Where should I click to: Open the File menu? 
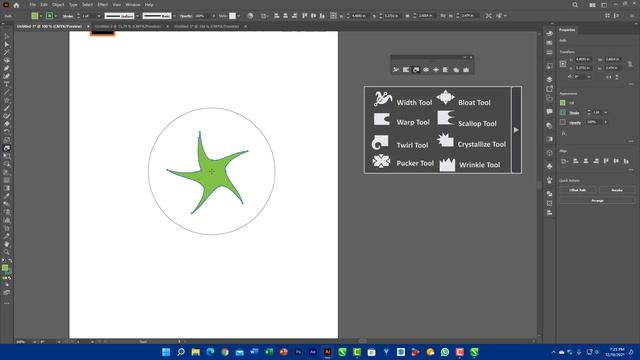33,5
